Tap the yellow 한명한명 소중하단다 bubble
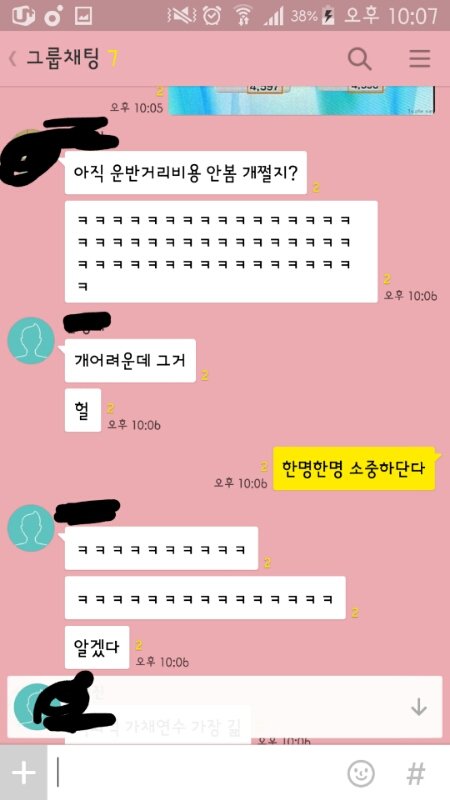 (354, 468)
